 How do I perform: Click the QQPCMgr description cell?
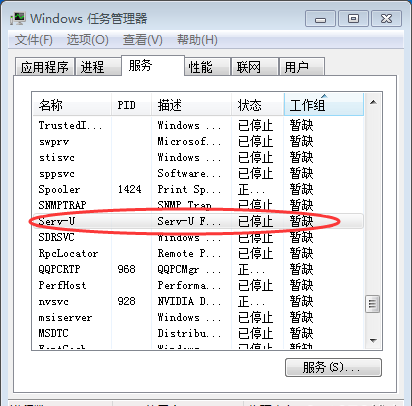coord(189,269)
